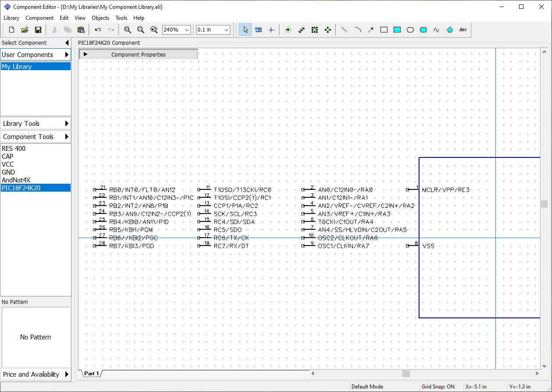
Task: Click pin 18 RC7/RX/DT on the canvas
Action: coord(223,246)
